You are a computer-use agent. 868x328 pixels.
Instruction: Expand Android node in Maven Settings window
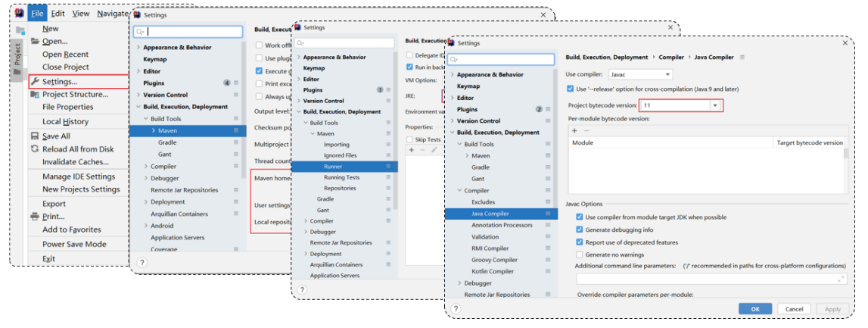146,226
